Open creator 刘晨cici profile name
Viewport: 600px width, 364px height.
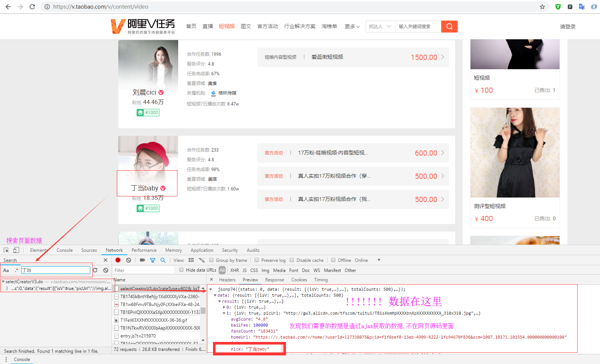click(144, 92)
